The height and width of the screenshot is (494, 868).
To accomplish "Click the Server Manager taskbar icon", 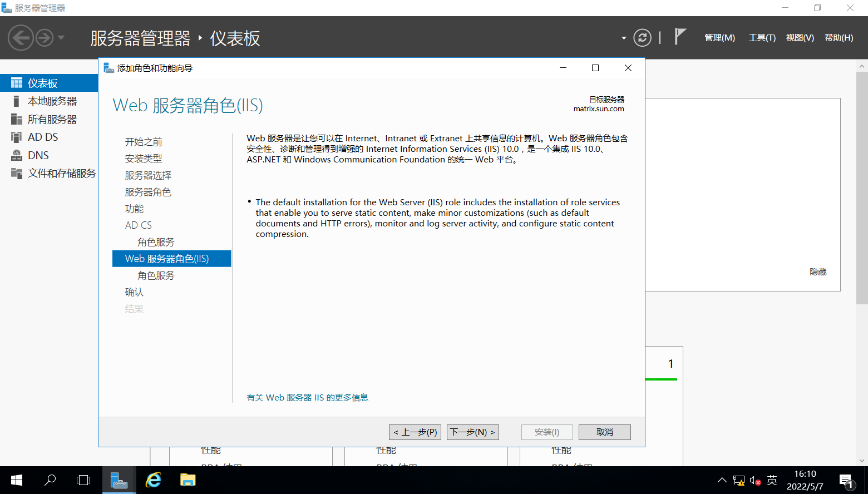I will point(119,480).
